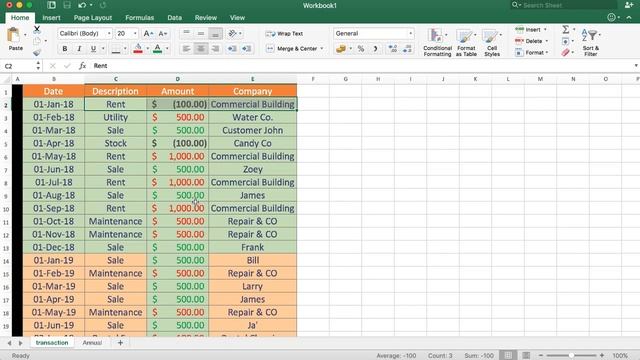Screen dimensions: 640x360
Task: Decrease decimal places
Action: 407,49
